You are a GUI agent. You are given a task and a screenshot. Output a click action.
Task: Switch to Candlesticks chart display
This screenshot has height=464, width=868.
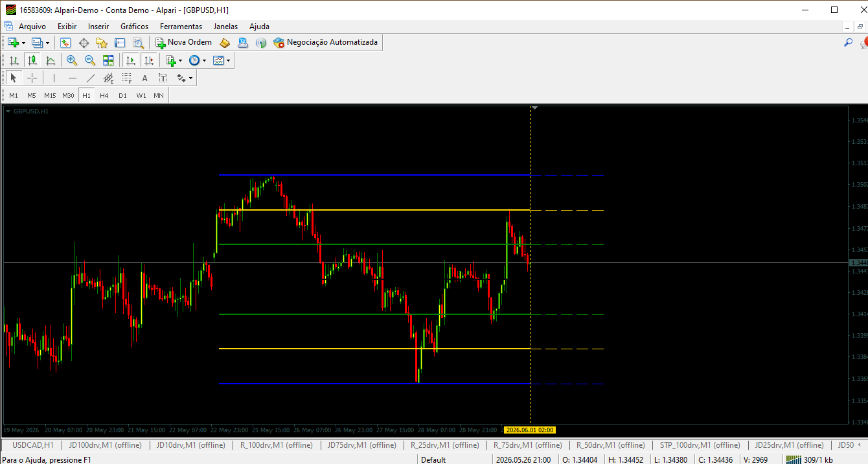32,60
